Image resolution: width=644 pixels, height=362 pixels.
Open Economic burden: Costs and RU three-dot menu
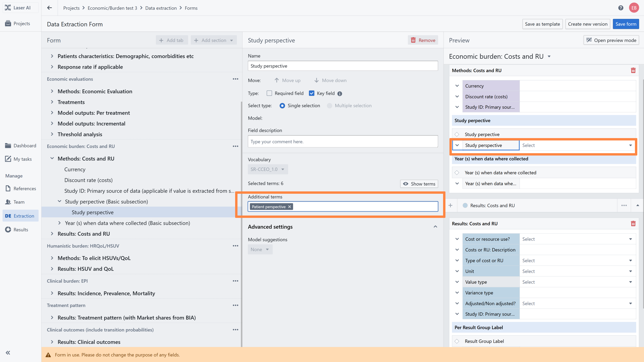(235, 146)
